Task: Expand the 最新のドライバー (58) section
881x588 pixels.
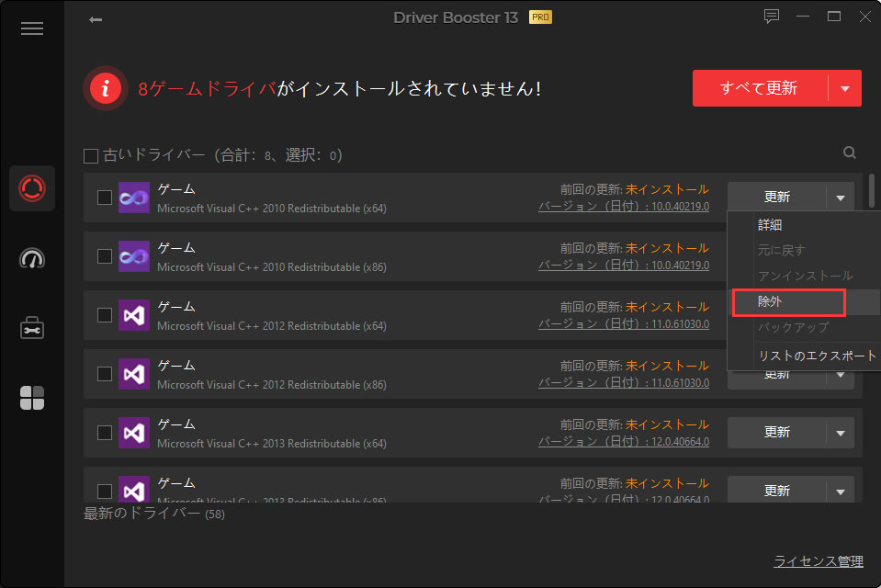Action: [154, 514]
